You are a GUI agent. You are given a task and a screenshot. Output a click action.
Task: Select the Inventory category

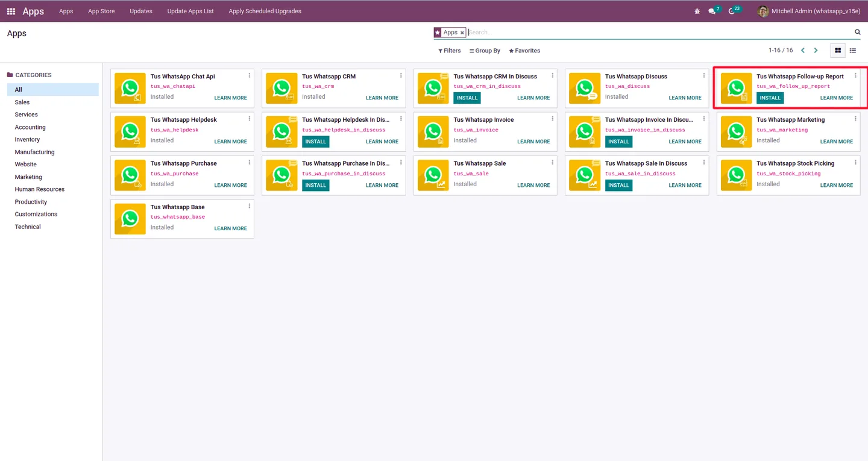tap(53, 139)
